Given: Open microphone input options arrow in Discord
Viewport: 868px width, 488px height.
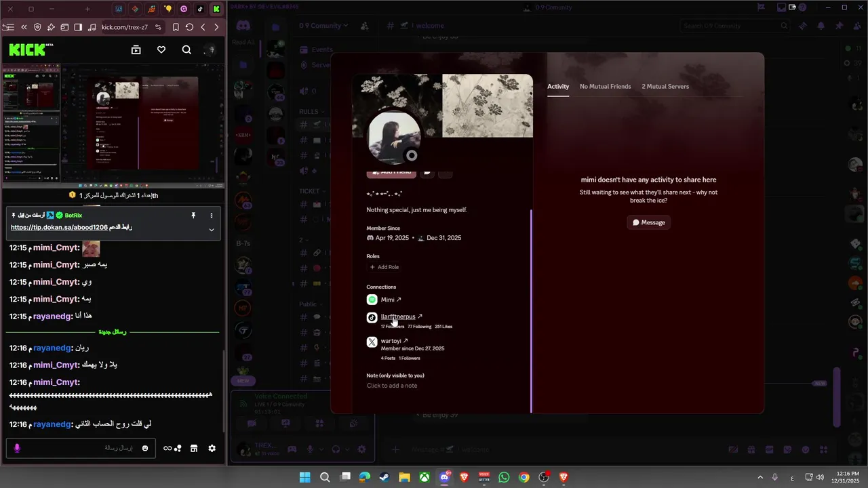Looking at the screenshot, I should click(321, 449).
